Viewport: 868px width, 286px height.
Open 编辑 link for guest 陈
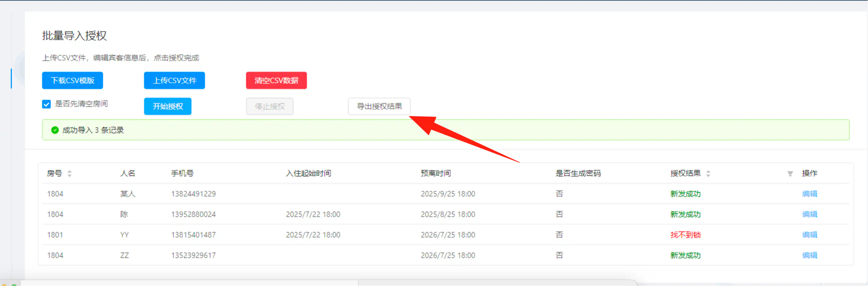point(809,214)
